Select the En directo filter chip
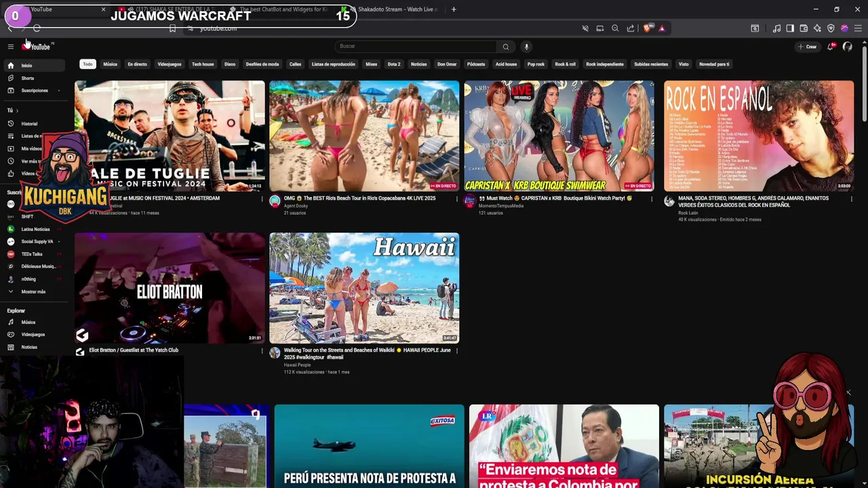Viewport: 868px width, 488px height. coord(137,64)
